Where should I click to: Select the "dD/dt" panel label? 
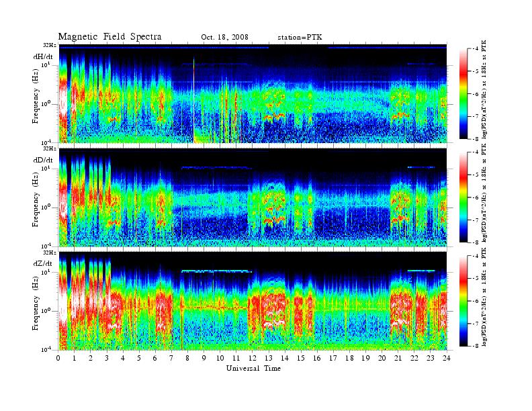coord(43,160)
